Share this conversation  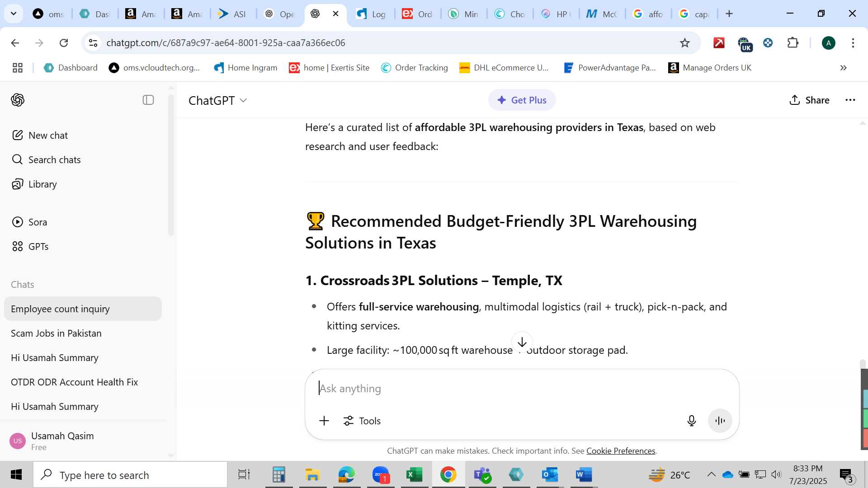809,100
